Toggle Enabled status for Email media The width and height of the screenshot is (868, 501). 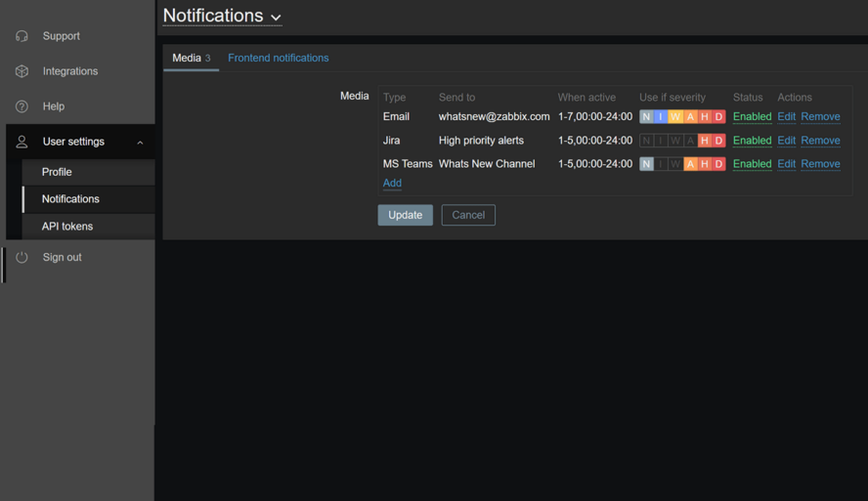752,117
